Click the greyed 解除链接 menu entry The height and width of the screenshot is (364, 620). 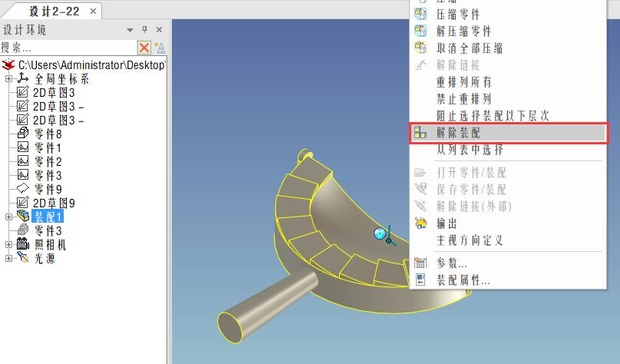[x=458, y=65]
